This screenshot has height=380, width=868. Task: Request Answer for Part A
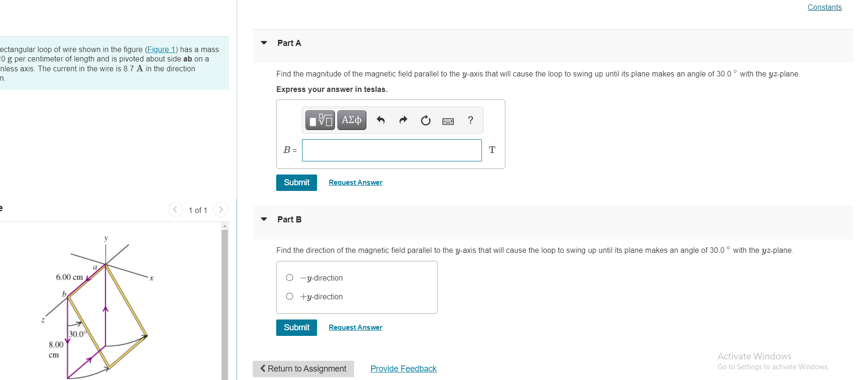click(356, 182)
